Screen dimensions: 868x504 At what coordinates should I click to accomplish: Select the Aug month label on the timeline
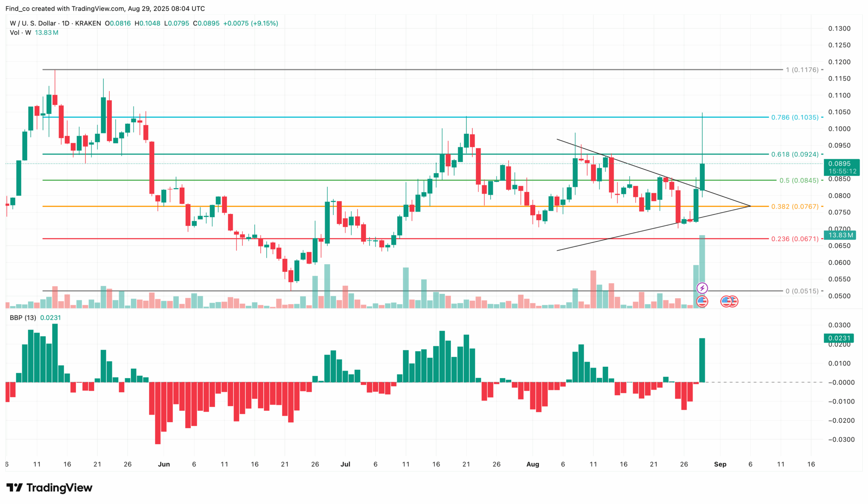coord(533,464)
